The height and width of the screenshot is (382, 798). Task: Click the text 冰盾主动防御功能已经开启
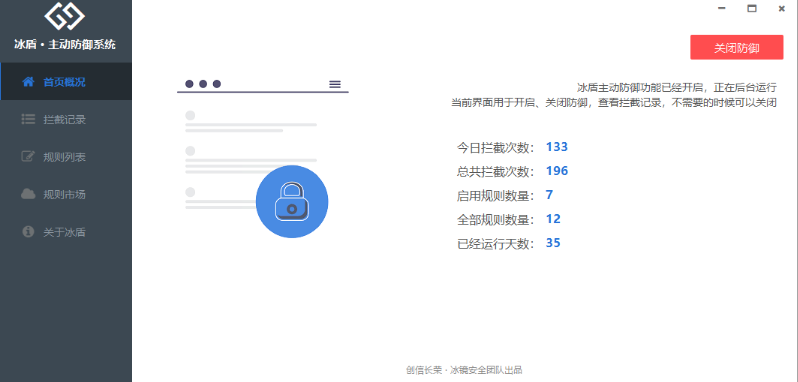640,87
